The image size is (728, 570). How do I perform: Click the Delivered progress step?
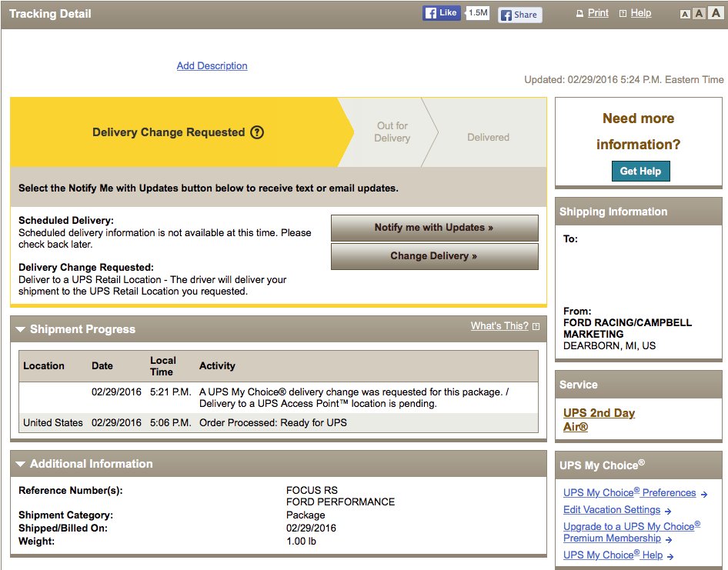click(x=488, y=138)
